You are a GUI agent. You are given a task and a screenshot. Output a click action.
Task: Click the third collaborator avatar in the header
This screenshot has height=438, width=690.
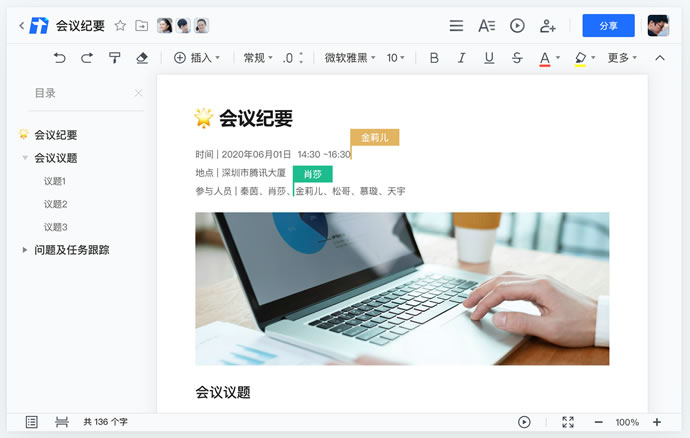[x=202, y=26]
